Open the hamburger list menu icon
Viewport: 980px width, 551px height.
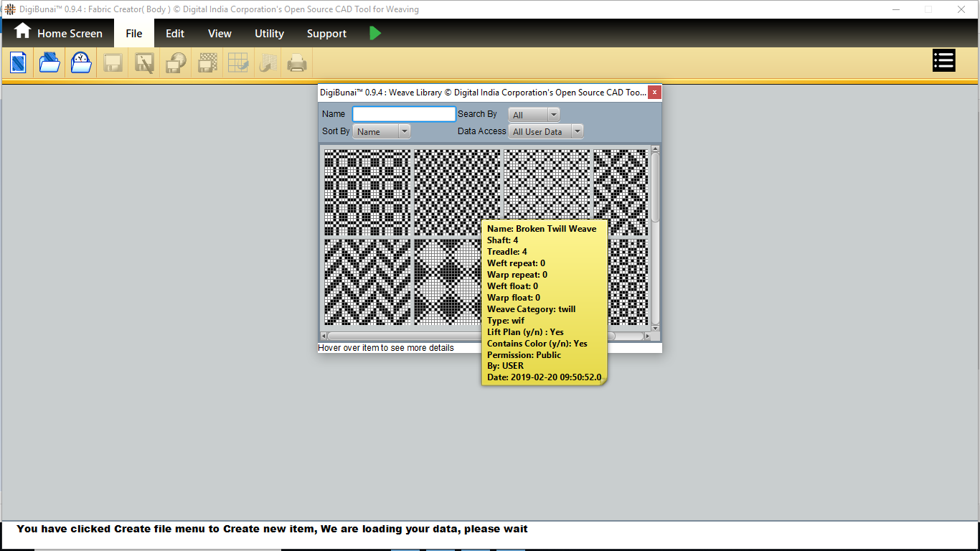[943, 61]
